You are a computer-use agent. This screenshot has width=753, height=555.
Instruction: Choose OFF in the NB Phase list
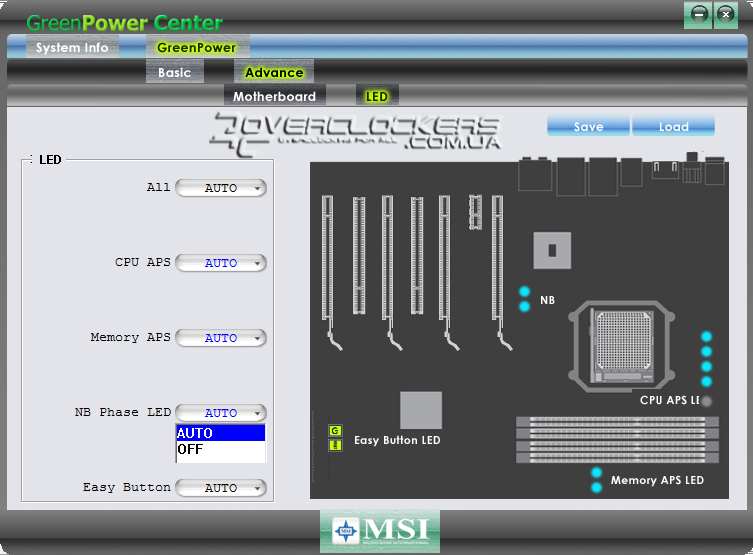(x=221, y=449)
